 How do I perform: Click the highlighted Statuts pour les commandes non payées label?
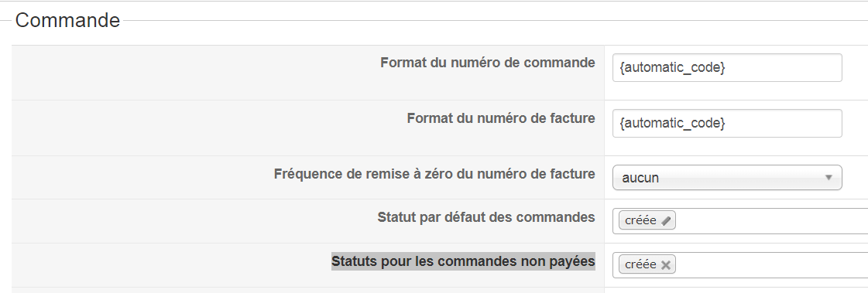[463, 261]
